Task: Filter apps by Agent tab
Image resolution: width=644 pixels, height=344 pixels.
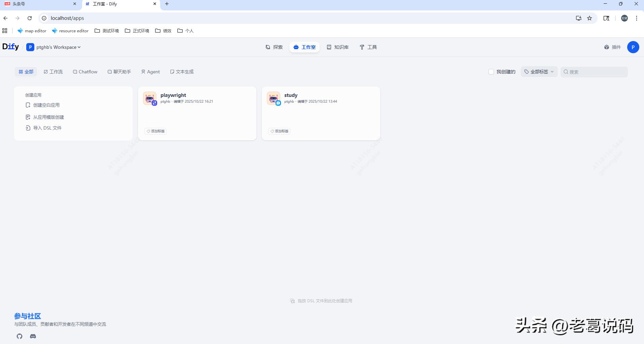Action: point(150,72)
